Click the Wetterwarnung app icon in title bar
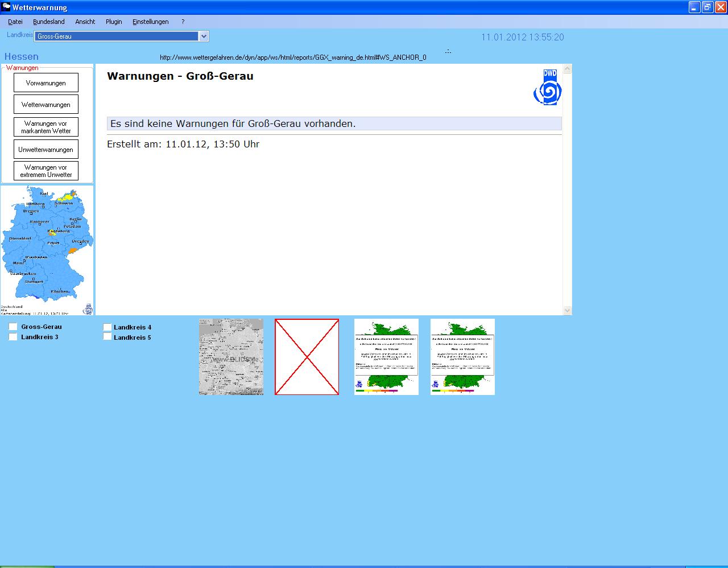The image size is (728, 568). 6,7
